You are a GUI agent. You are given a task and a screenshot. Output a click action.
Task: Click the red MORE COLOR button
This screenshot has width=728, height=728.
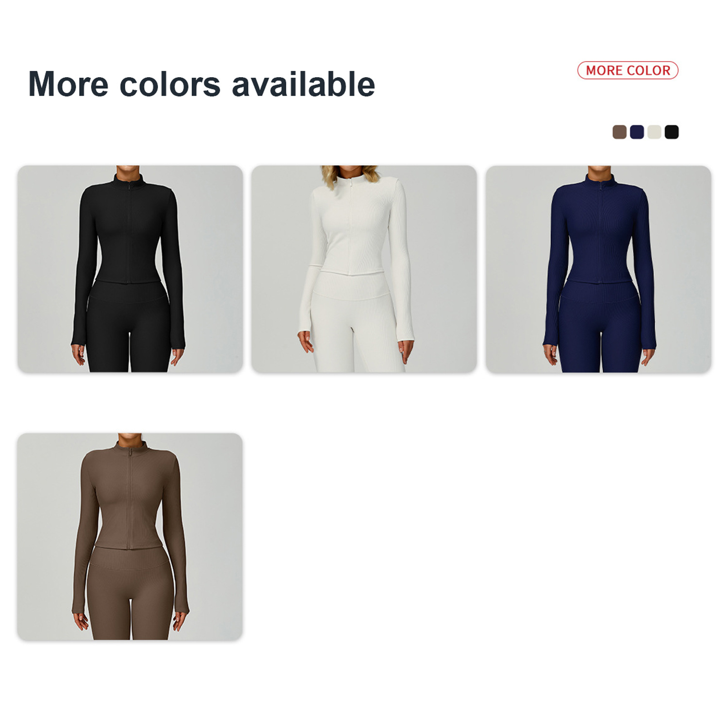pos(628,70)
